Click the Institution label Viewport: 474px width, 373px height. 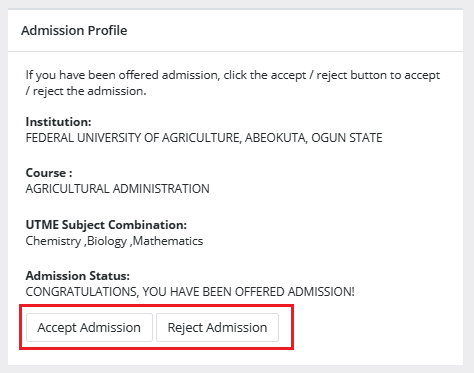pyautogui.click(x=58, y=122)
